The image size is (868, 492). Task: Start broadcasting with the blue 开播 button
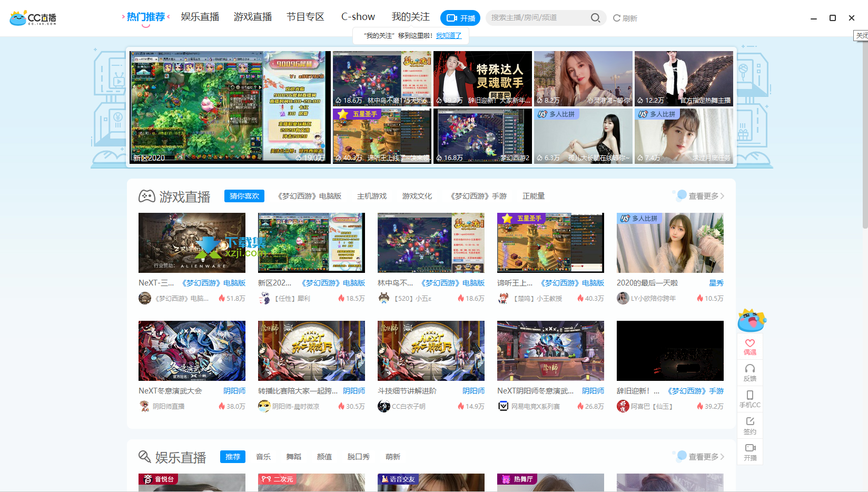pos(460,18)
